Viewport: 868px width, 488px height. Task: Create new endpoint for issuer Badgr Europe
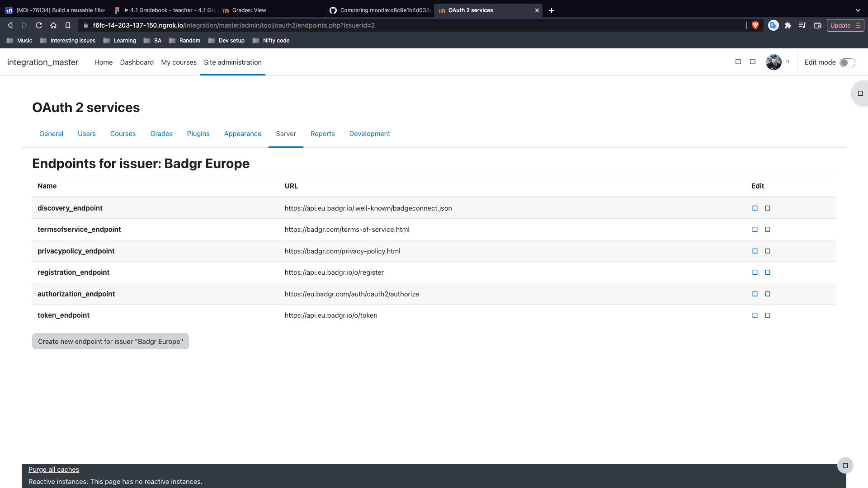pos(110,342)
